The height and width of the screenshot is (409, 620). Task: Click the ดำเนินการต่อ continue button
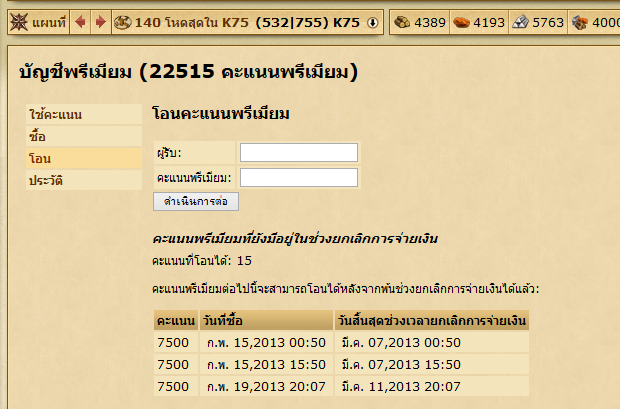pyautogui.click(x=196, y=201)
